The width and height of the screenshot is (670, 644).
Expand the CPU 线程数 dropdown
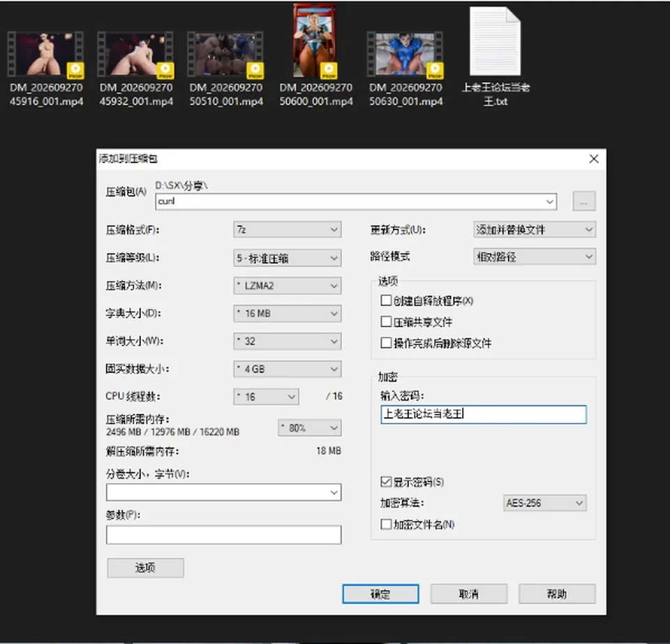[266, 397]
